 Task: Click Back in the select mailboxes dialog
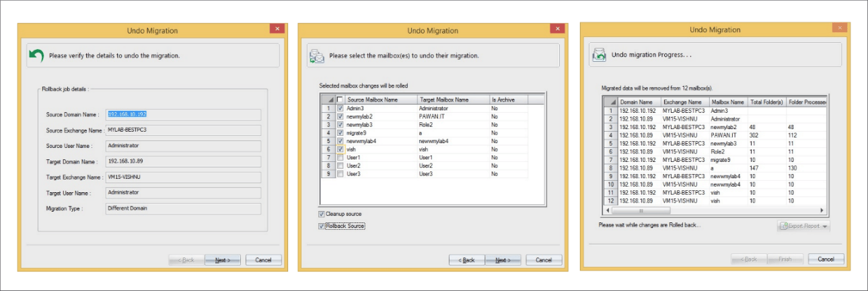[466, 260]
